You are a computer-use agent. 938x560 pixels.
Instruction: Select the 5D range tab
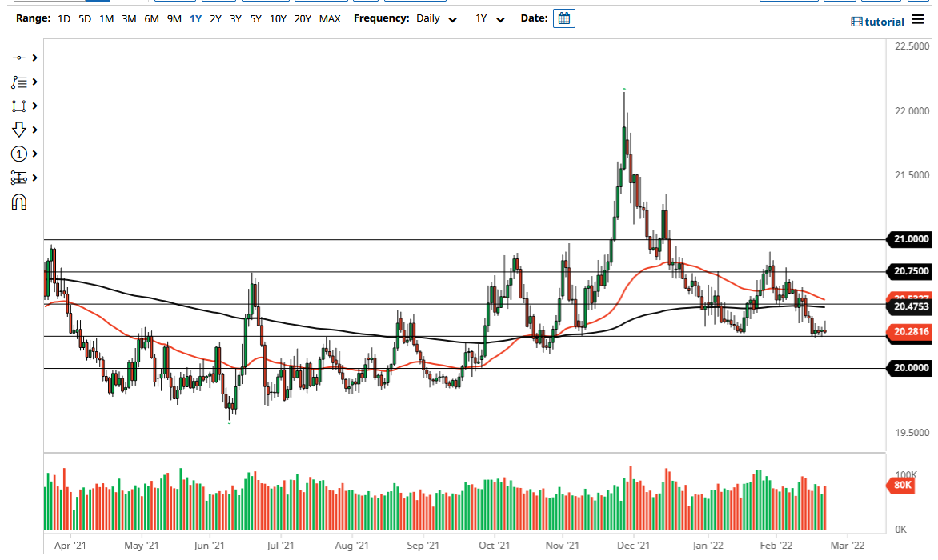(84, 18)
